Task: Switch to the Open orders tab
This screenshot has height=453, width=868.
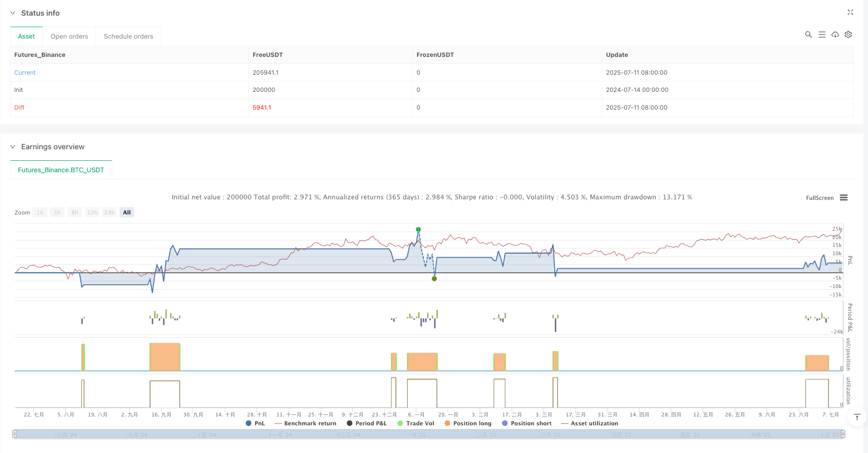Action: 69,37
